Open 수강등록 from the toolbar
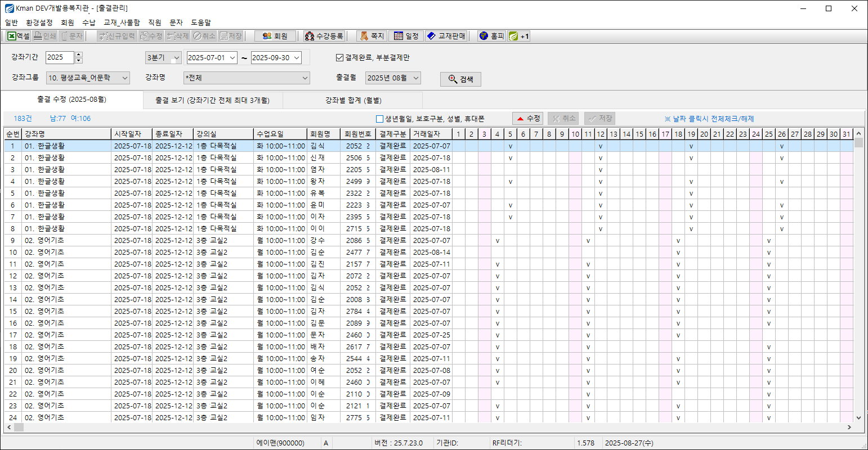Screen dimensions: 868x450 [x=324, y=36]
